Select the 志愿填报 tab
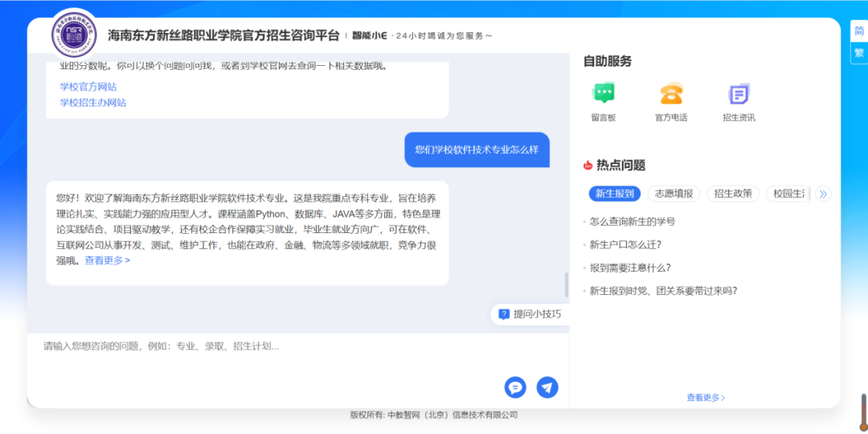Image resolution: width=868 pixels, height=434 pixels. [x=674, y=194]
